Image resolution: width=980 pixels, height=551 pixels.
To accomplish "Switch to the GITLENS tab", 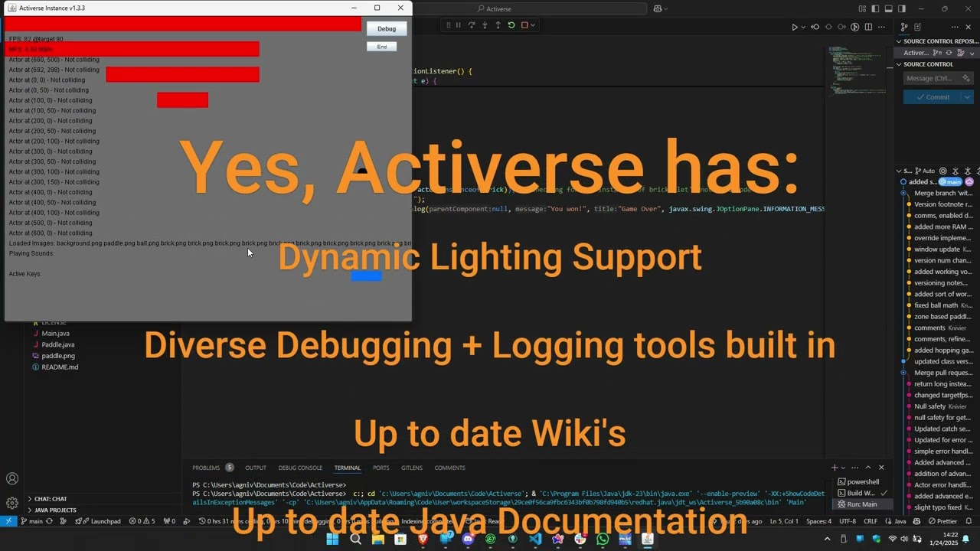I will pyautogui.click(x=412, y=468).
